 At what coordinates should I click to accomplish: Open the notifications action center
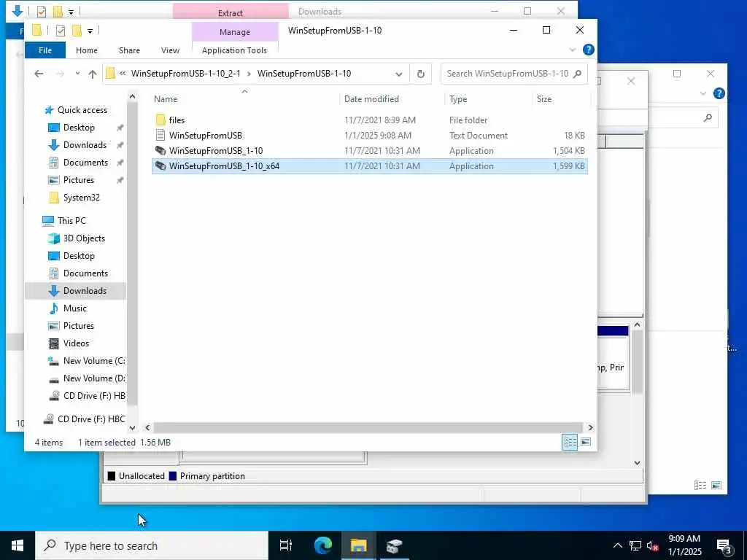click(x=724, y=545)
